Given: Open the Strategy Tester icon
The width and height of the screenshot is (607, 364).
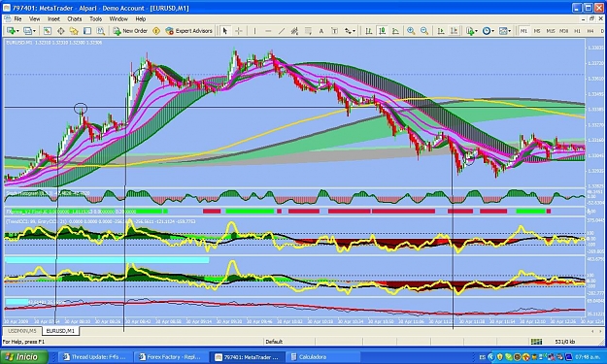Looking at the screenshot, I should point(101,31).
